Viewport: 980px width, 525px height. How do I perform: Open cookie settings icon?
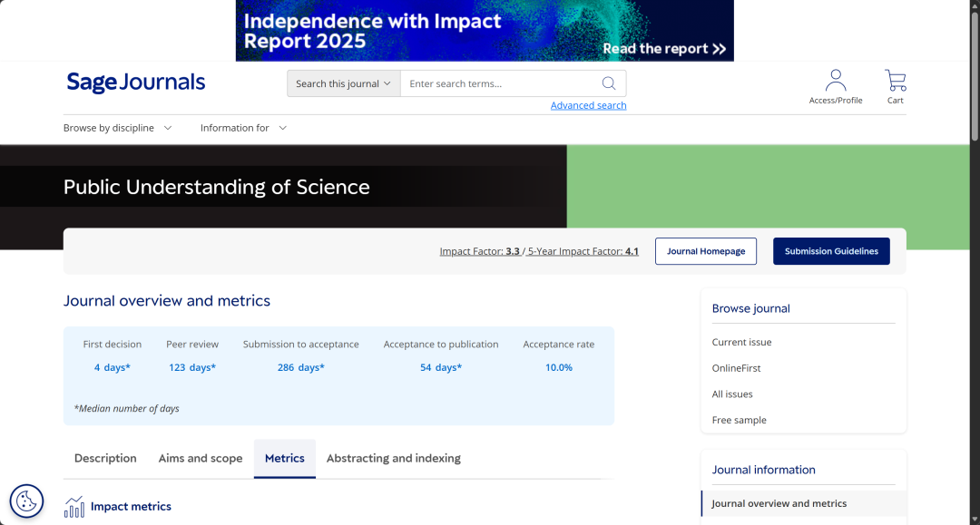(x=26, y=501)
